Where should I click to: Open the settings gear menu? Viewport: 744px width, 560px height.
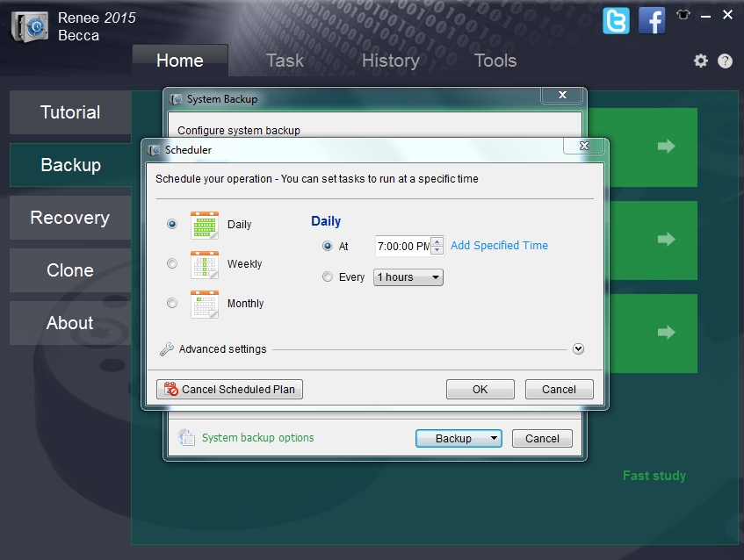coord(700,61)
